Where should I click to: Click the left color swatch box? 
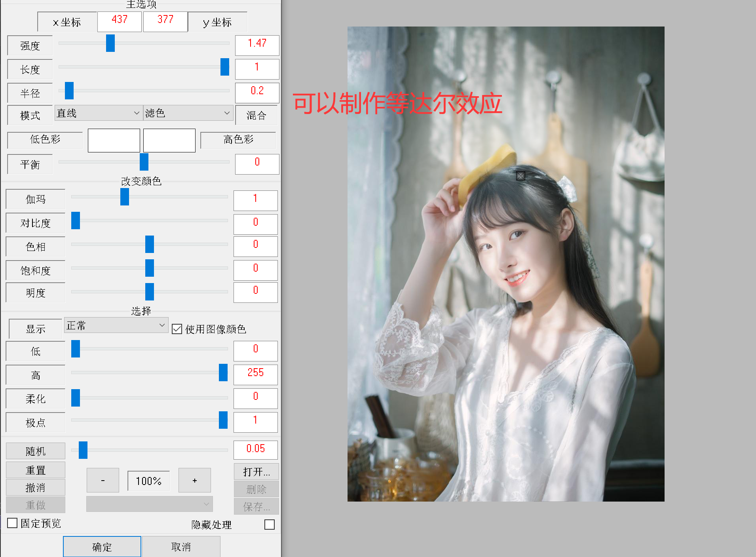114,140
